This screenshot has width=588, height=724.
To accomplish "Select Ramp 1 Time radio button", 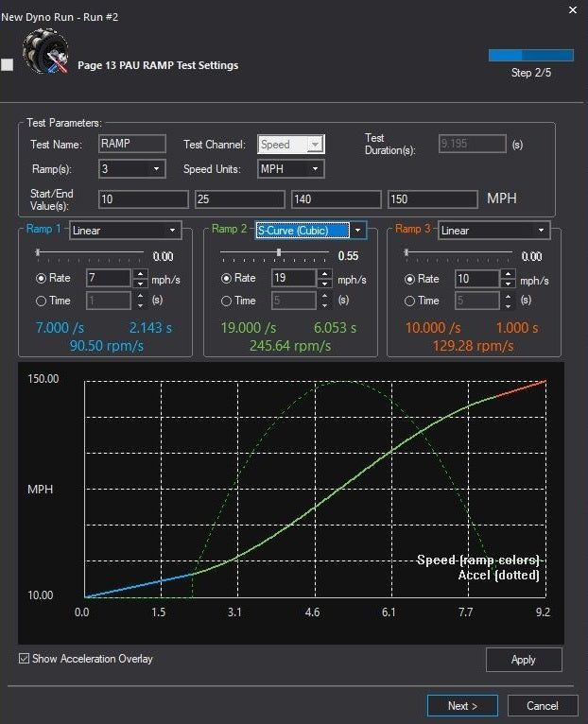I will point(41,302).
